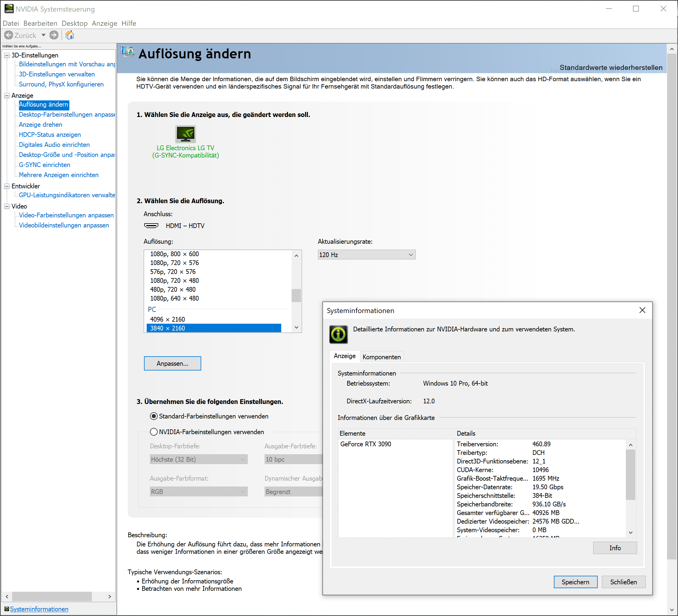Click the Auflösung ändern header icon
The width and height of the screenshot is (678, 616).
tap(128, 52)
